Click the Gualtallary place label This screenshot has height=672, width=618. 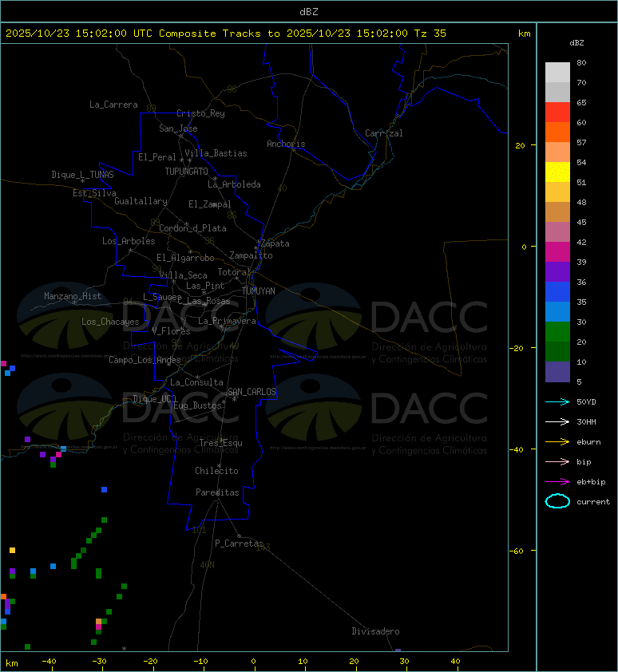141,201
